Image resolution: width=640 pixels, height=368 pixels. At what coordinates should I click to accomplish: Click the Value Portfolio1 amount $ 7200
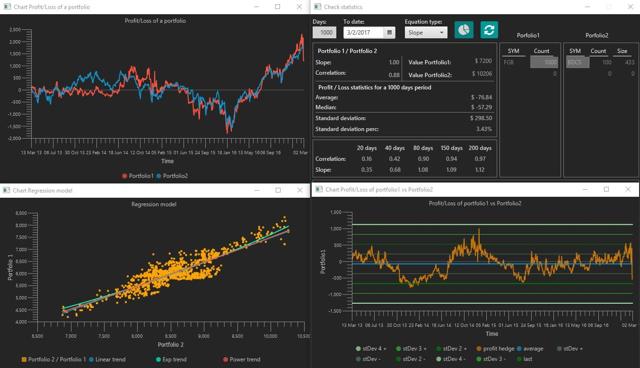tap(483, 61)
